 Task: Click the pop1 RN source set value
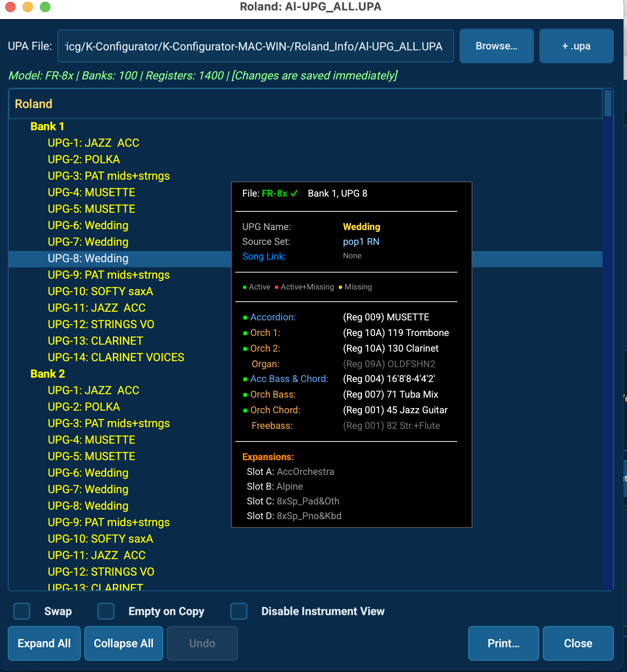(x=361, y=241)
